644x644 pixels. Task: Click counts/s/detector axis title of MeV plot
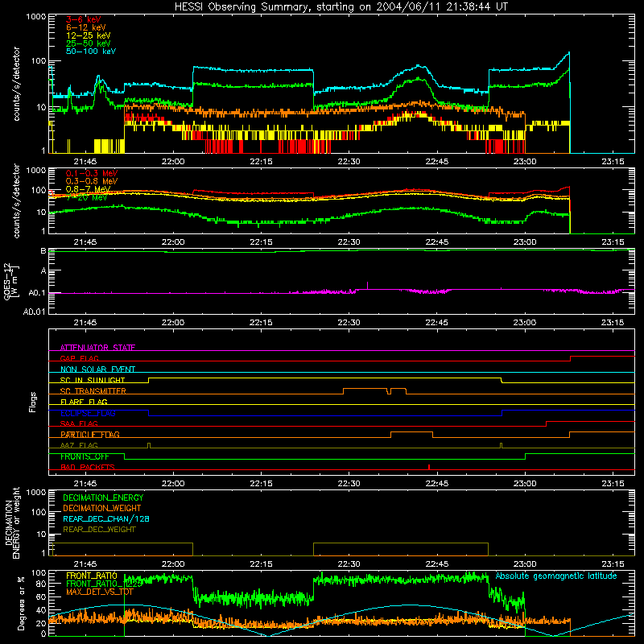[x=16, y=200]
